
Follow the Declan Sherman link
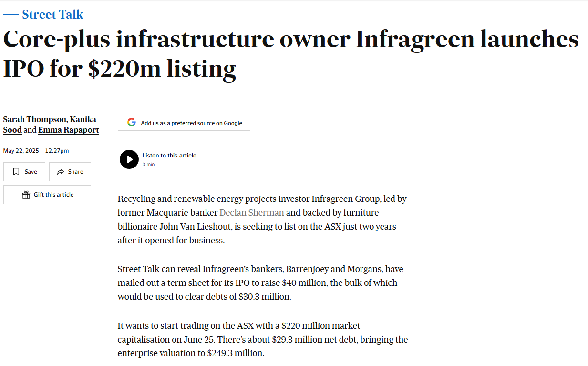coord(252,212)
